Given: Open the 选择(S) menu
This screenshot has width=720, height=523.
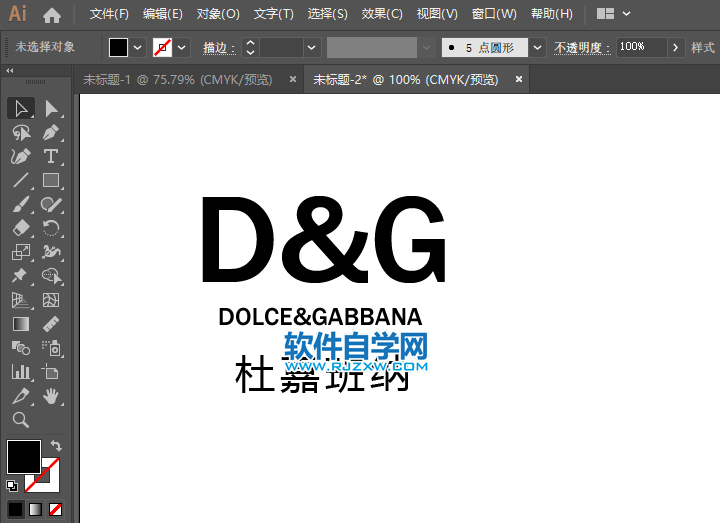Looking at the screenshot, I should (327, 14).
